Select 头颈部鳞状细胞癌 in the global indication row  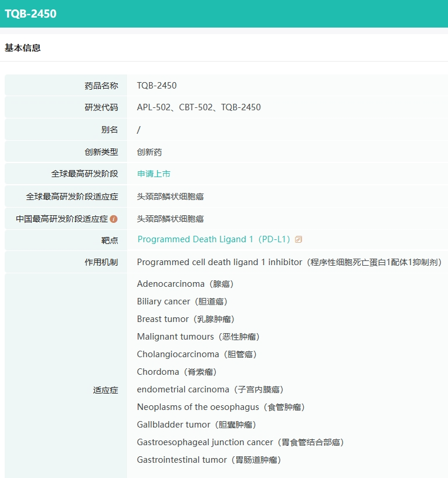click(x=170, y=196)
